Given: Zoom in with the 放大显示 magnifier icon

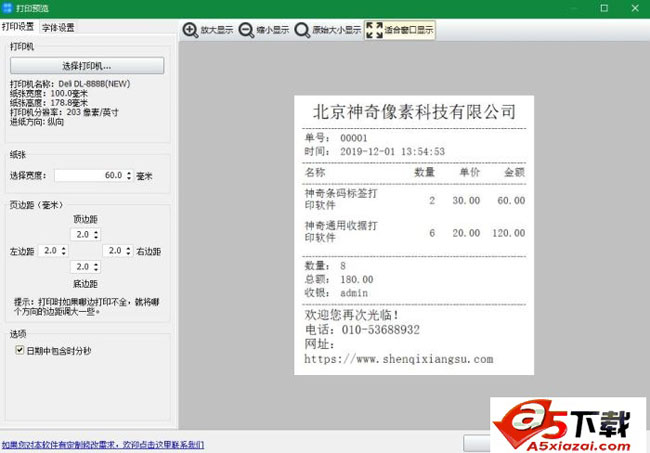Looking at the screenshot, I should (x=190, y=30).
